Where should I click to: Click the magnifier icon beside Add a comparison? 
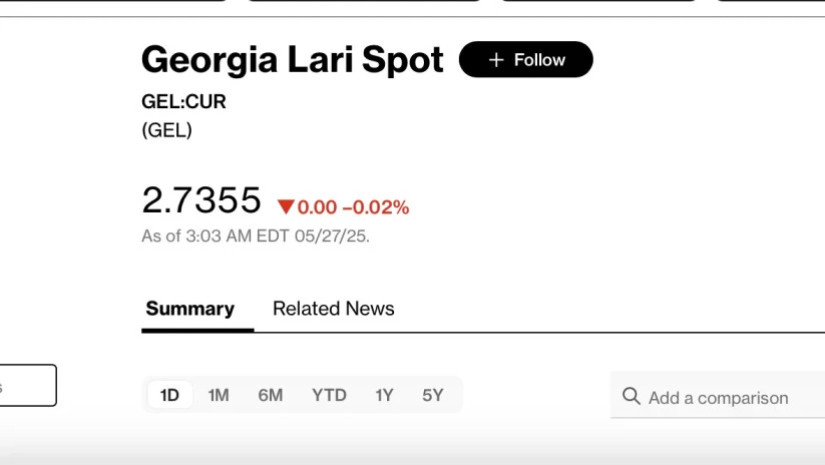(631, 396)
